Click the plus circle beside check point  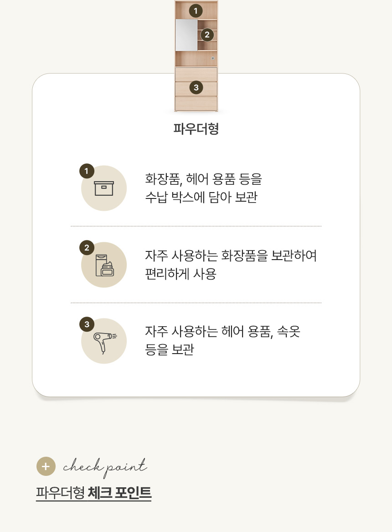tap(46, 466)
